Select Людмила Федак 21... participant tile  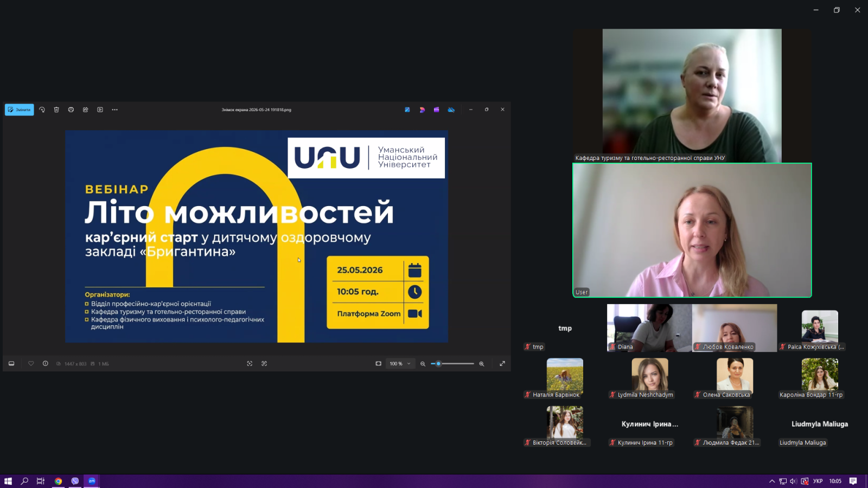click(x=735, y=425)
